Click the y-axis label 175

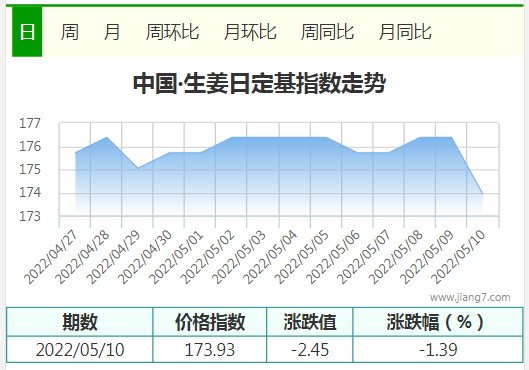30,169
